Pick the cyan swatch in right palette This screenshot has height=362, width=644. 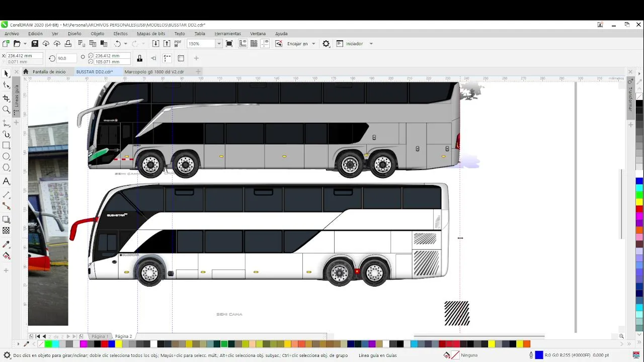tap(639, 188)
